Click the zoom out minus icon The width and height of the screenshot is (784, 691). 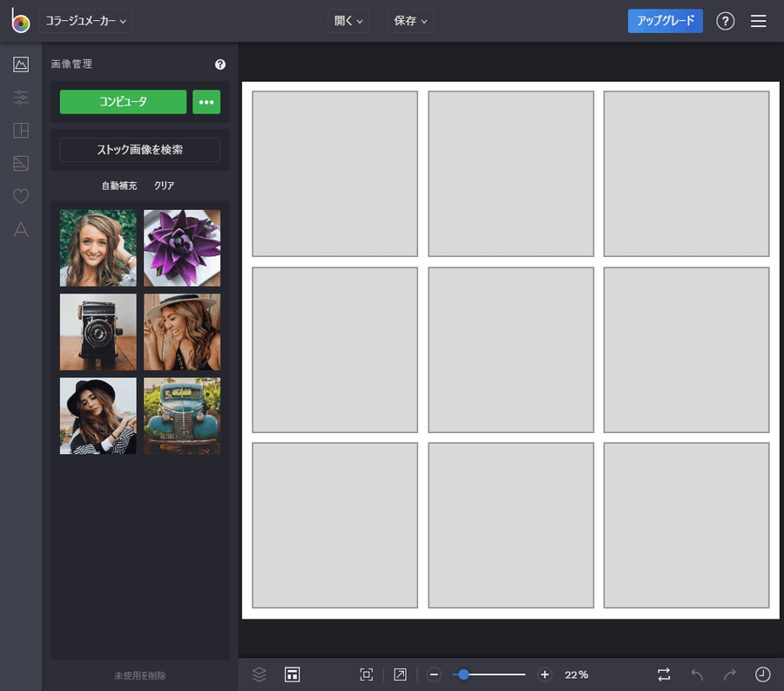(x=434, y=674)
